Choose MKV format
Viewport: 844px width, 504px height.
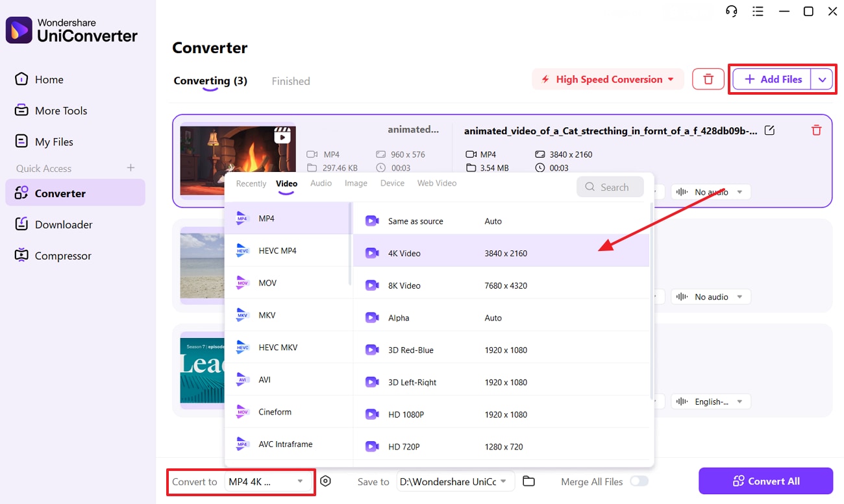(x=287, y=315)
